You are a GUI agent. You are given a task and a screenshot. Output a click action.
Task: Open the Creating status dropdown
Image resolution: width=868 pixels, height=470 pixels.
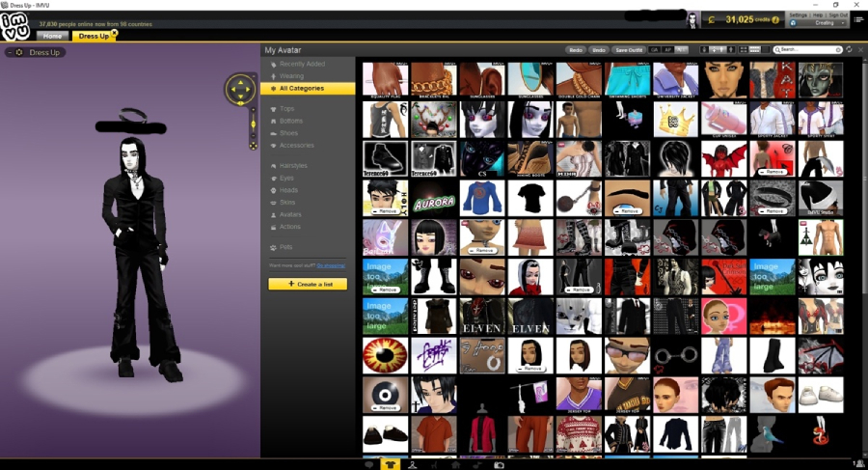[818, 23]
